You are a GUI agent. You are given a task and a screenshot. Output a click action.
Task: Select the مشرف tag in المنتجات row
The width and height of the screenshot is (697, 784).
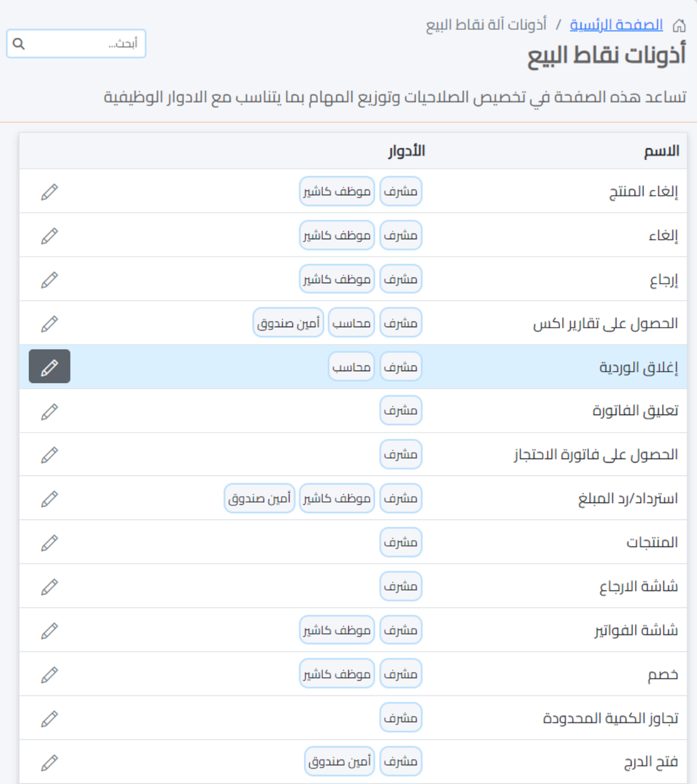401,543
